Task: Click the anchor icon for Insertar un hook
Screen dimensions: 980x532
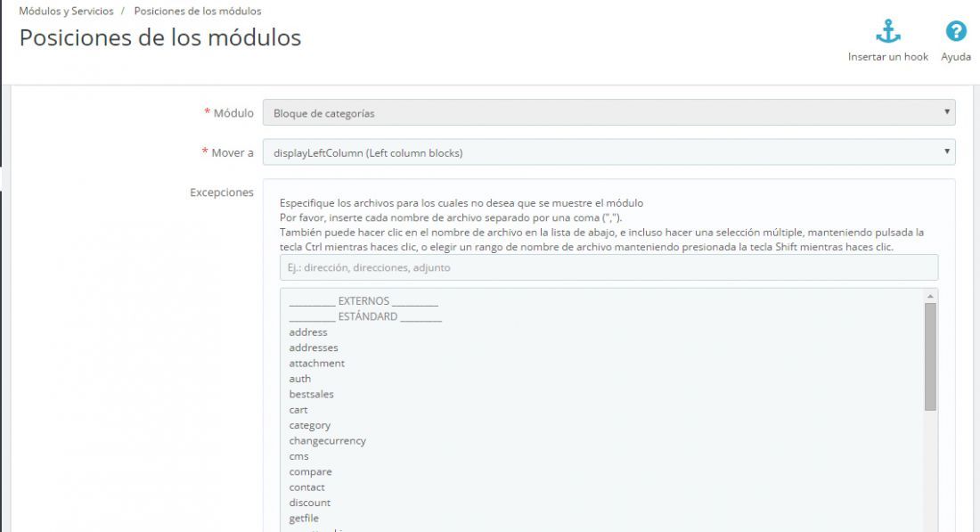Action: pos(887,31)
